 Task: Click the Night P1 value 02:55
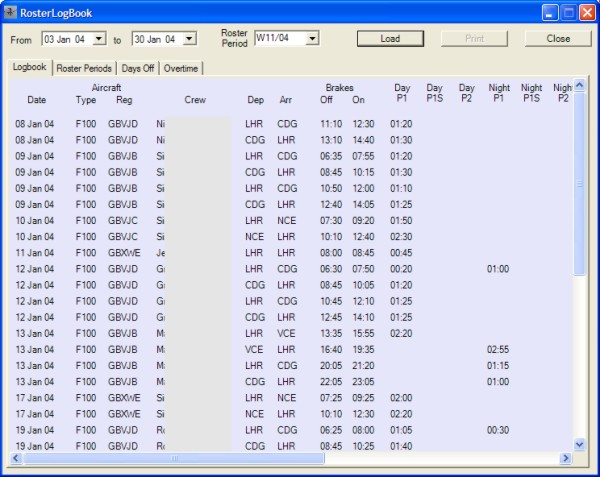(498, 350)
